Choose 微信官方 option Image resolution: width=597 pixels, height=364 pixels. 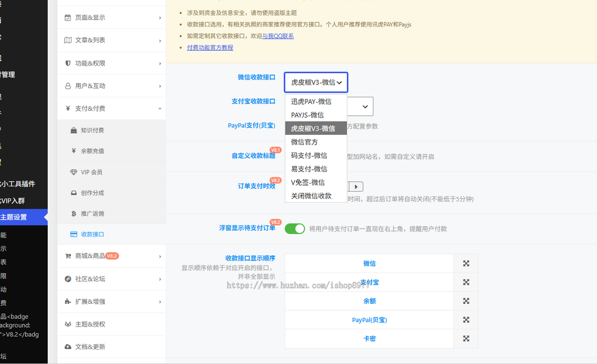coord(316,142)
